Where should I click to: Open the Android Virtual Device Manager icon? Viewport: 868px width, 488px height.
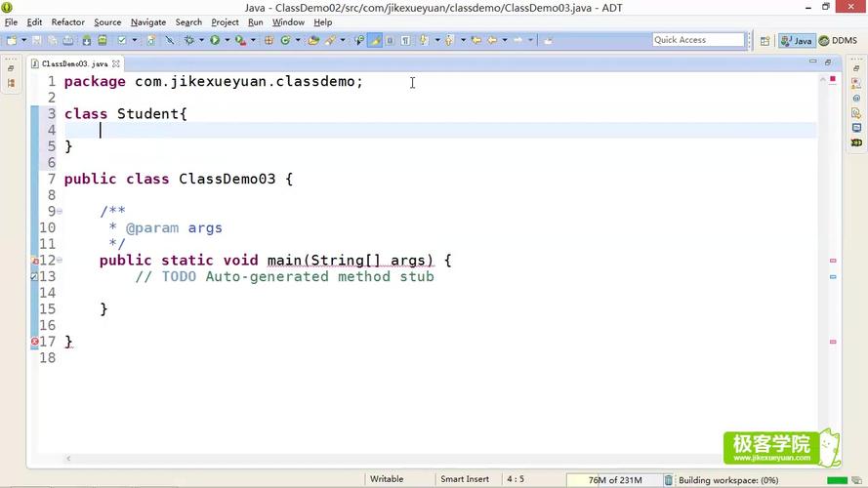[103, 40]
